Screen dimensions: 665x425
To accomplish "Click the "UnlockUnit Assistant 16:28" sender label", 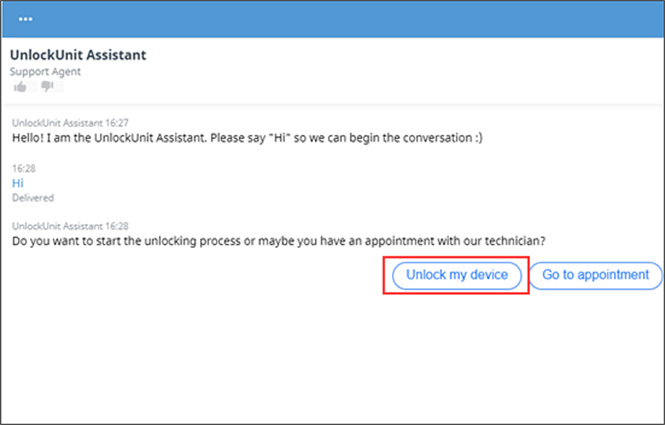I will (70, 227).
